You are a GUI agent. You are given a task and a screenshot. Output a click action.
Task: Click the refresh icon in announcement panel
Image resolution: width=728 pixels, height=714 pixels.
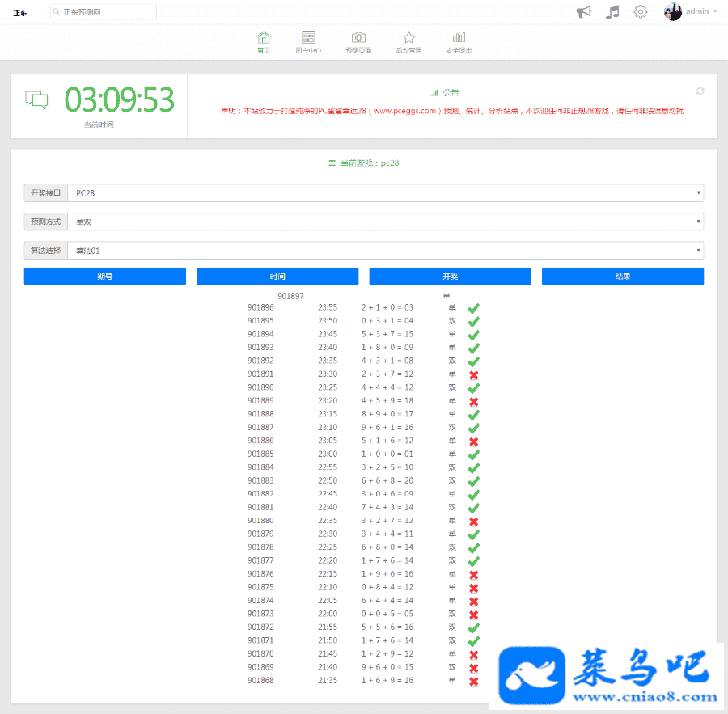tap(700, 91)
